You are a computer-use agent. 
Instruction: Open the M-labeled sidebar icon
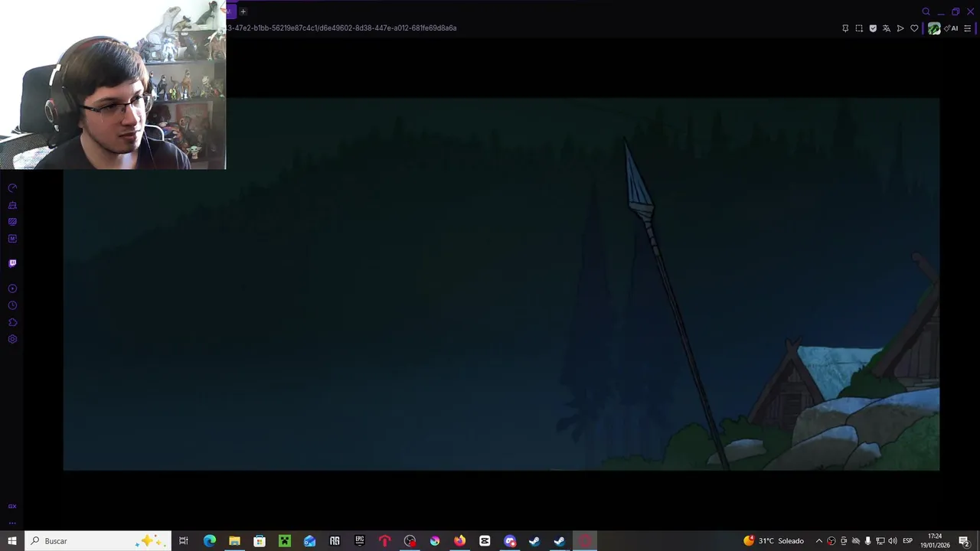(x=12, y=239)
